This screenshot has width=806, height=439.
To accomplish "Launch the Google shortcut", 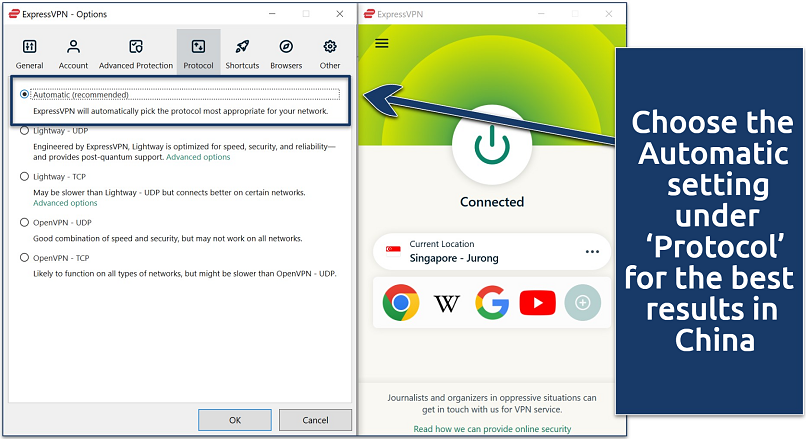I will click(492, 302).
